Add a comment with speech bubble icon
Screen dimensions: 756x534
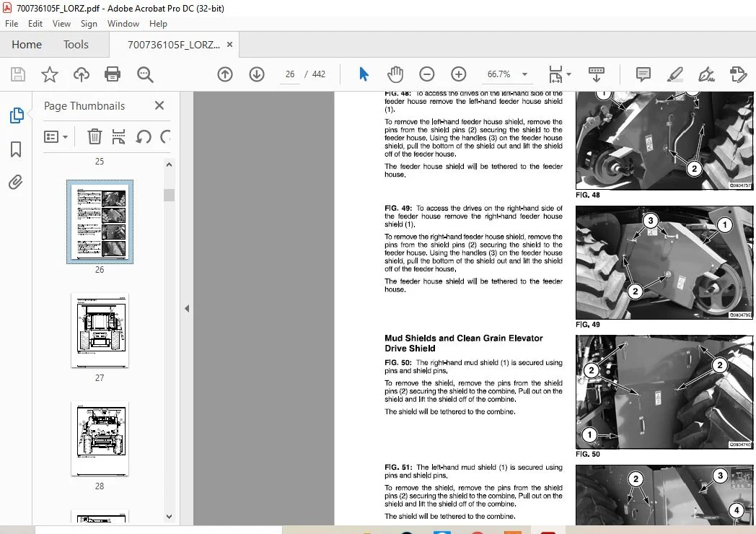pos(643,74)
